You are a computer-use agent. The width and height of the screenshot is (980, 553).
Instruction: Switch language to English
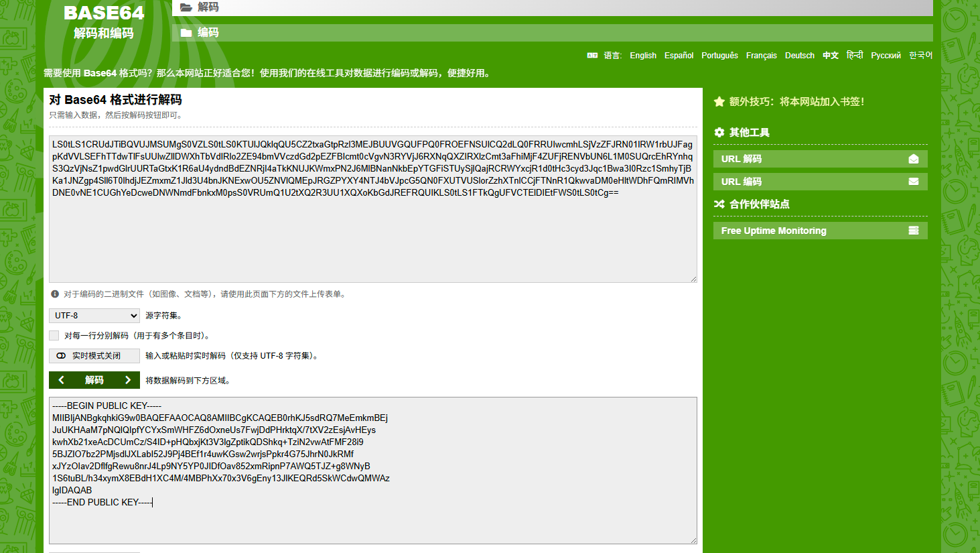tap(643, 56)
